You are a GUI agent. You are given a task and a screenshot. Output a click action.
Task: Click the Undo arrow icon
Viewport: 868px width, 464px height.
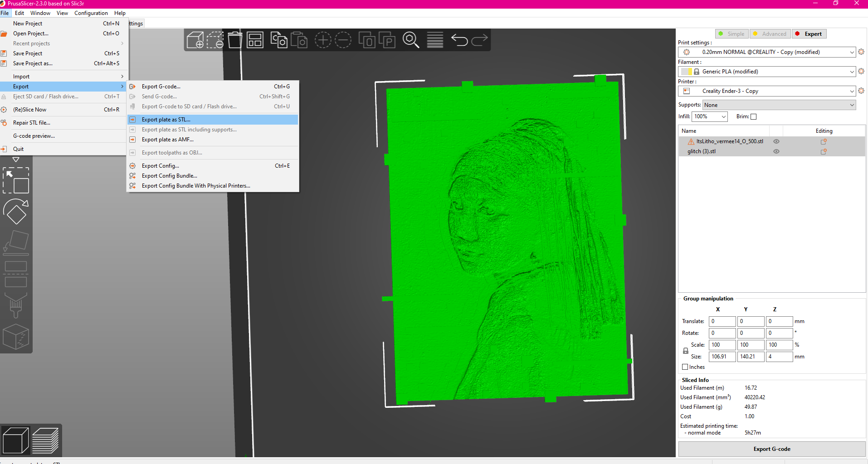click(x=459, y=40)
